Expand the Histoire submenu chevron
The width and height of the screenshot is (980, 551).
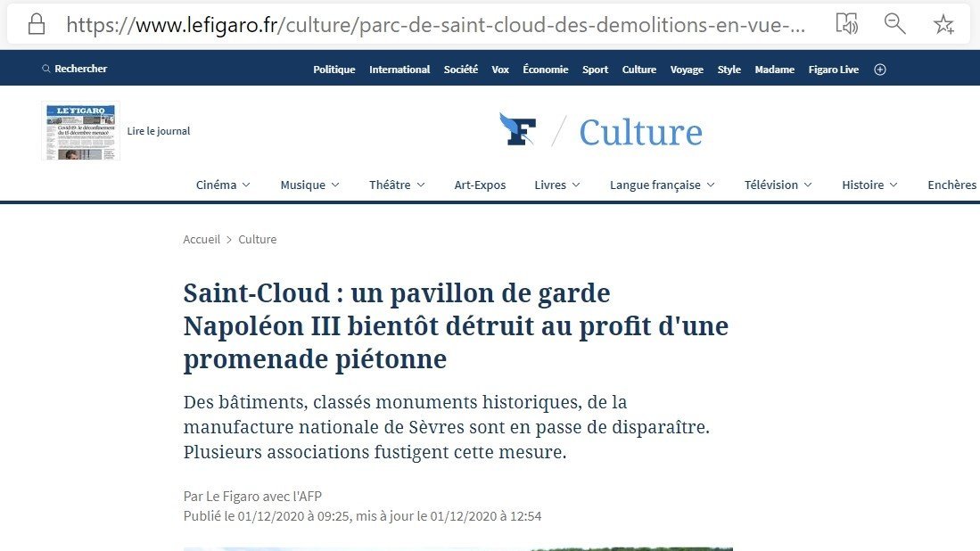tap(894, 185)
